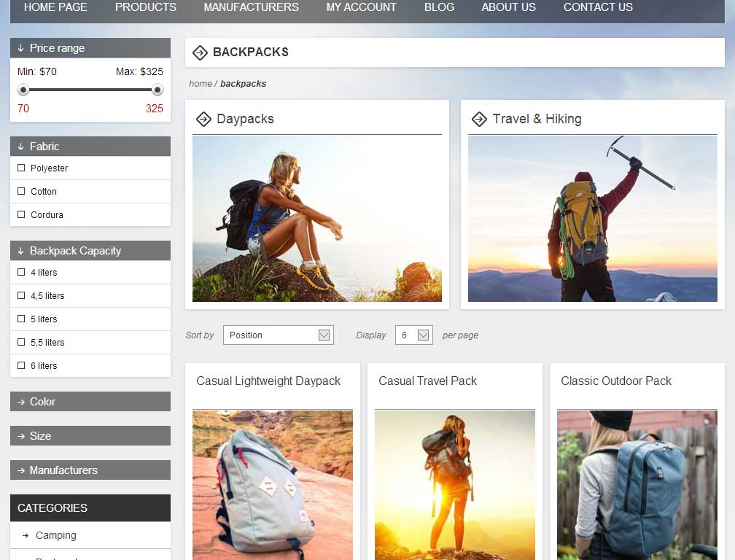The width and height of the screenshot is (735, 560).
Task: Enable the Polyester fabric checkbox
Action: (21, 168)
